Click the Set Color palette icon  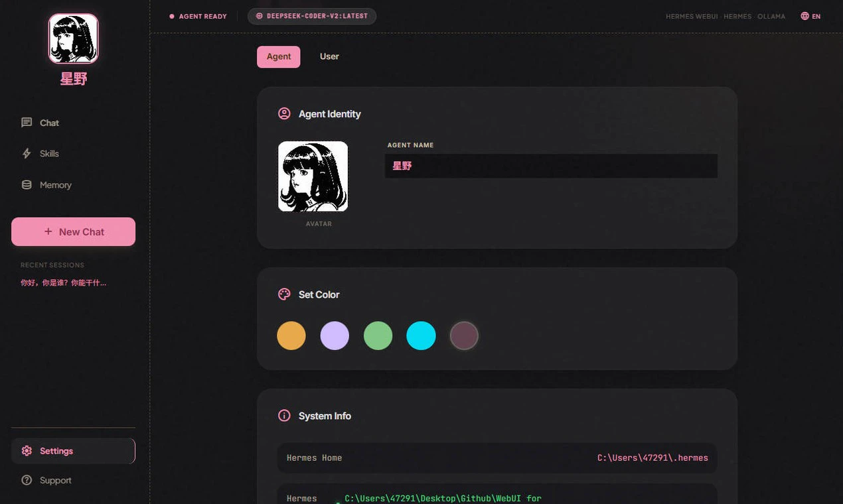[284, 294]
